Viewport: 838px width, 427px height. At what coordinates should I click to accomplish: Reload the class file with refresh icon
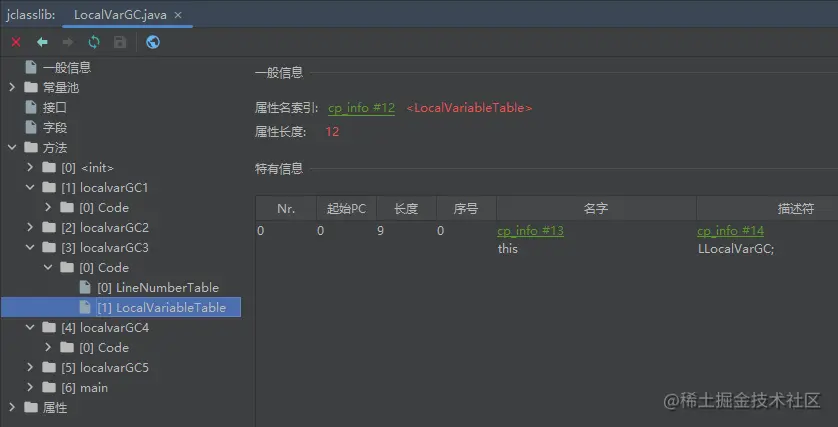click(94, 42)
